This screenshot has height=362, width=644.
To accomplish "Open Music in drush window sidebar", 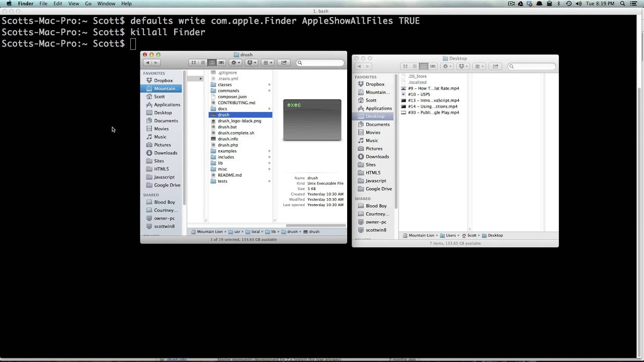I will point(160,137).
